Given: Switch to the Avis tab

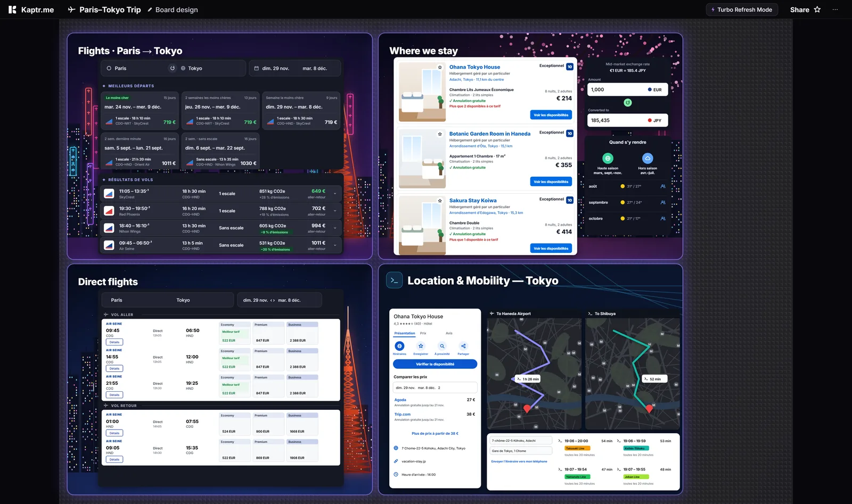Looking at the screenshot, I should pyautogui.click(x=449, y=333).
